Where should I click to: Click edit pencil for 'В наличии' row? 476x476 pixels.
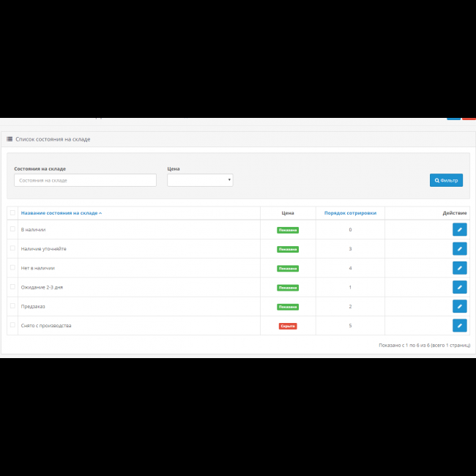pyautogui.click(x=459, y=230)
